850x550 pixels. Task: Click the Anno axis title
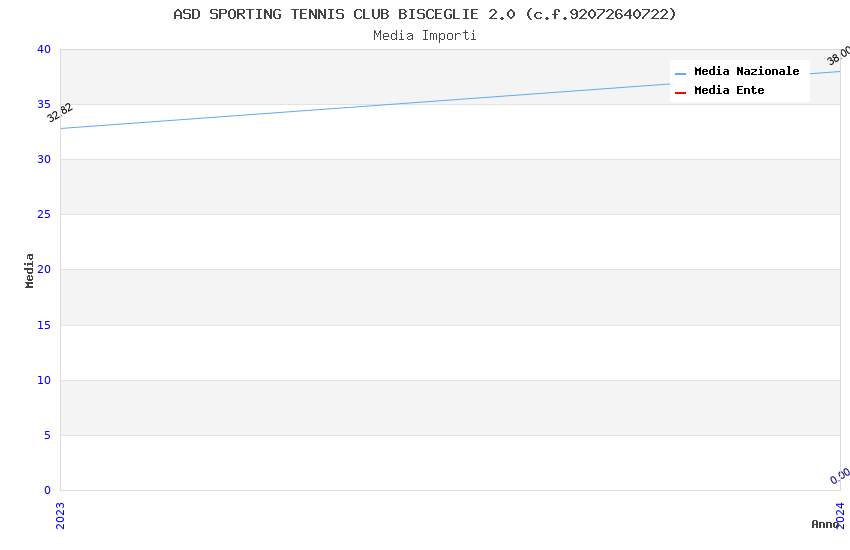point(825,524)
